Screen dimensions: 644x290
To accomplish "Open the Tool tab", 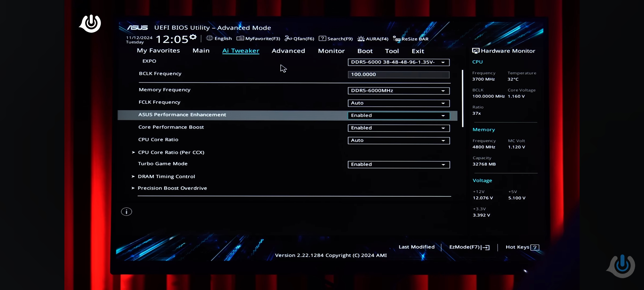I will (392, 51).
